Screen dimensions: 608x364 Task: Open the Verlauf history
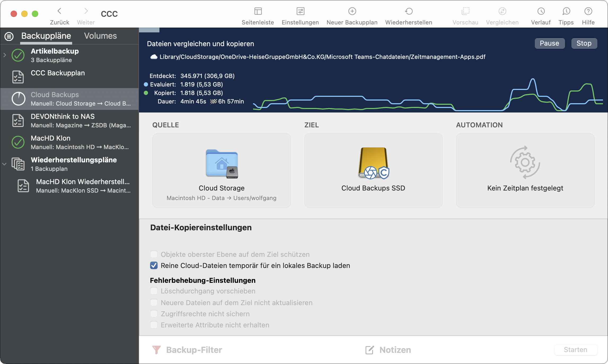pyautogui.click(x=541, y=11)
